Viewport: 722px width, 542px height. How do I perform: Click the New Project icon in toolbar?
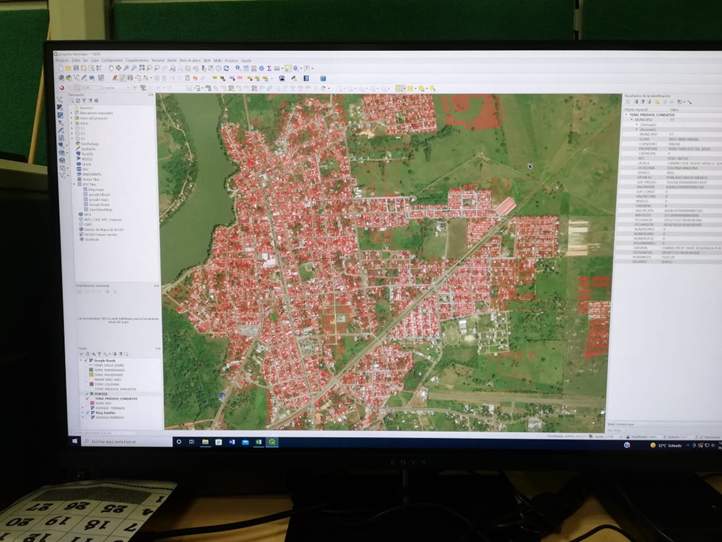[x=61, y=68]
